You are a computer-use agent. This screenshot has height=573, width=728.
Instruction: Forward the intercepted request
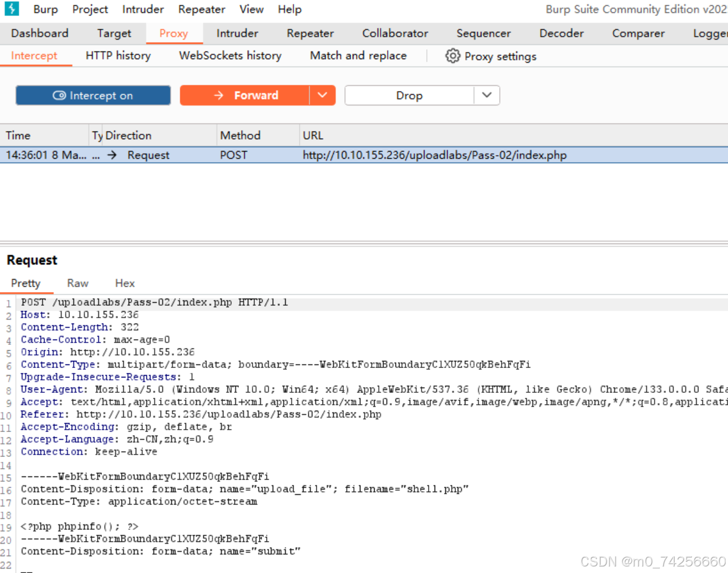pos(245,95)
